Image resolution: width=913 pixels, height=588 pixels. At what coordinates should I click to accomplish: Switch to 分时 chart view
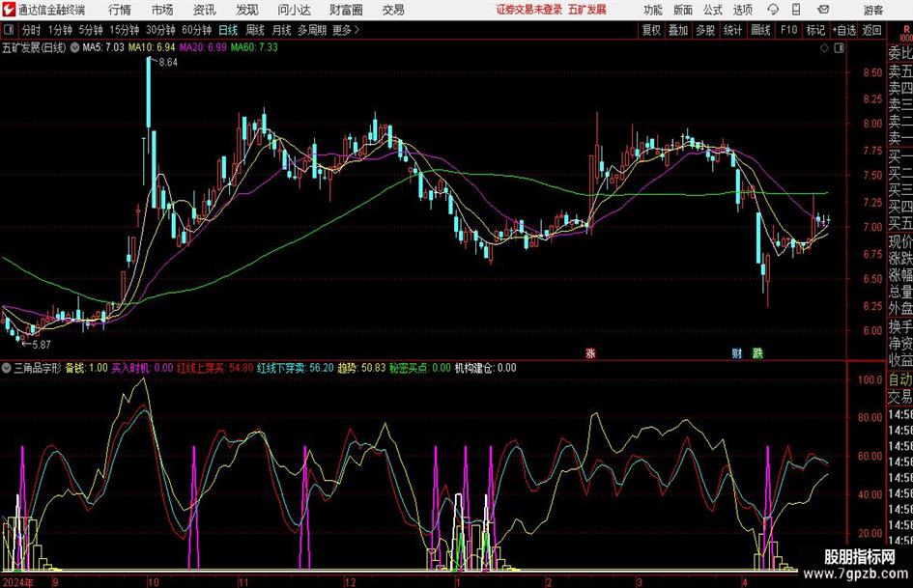[x=31, y=30]
